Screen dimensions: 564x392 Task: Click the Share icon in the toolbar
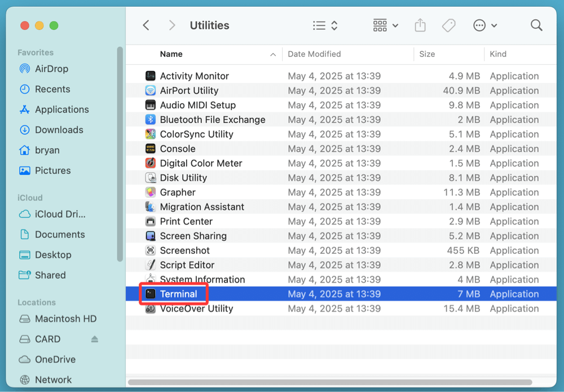click(420, 25)
